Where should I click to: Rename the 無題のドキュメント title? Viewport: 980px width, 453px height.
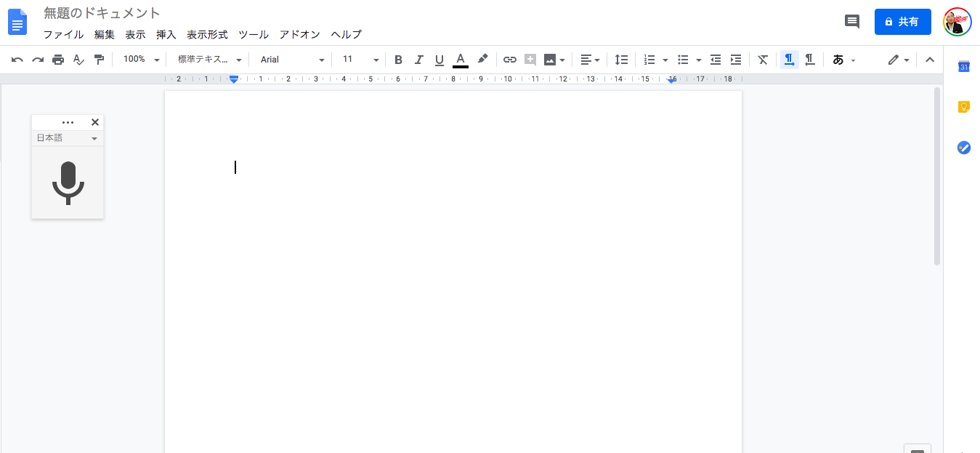102,12
